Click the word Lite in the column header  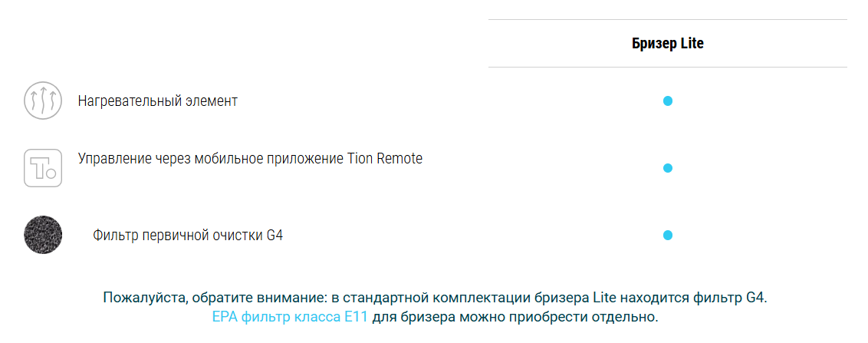[x=692, y=44]
